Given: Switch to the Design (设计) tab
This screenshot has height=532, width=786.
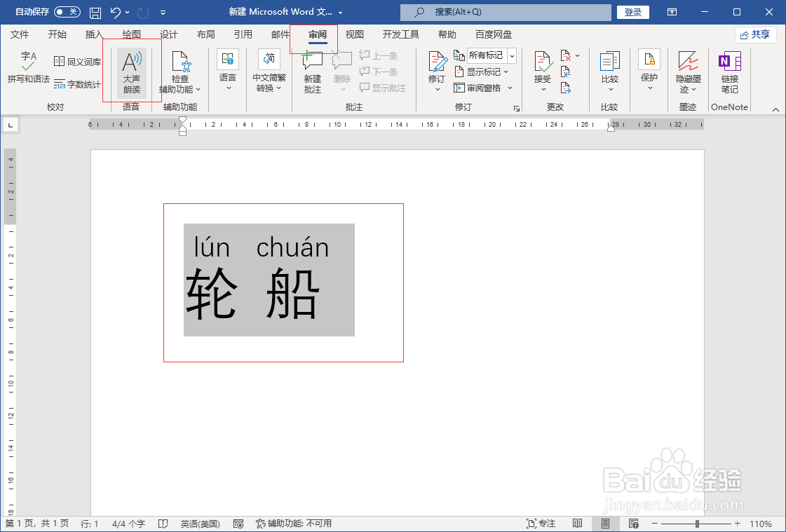Looking at the screenshot, I should click(x=168, y=34).
